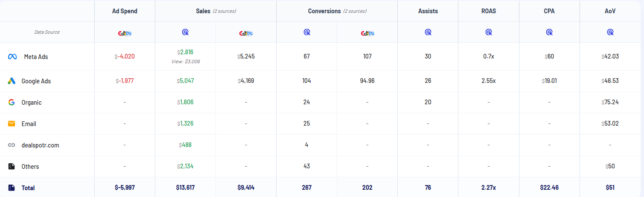Click the Google Ads sales value $5,047
This screenshot has height=197, width=644.
click(186, 81)
